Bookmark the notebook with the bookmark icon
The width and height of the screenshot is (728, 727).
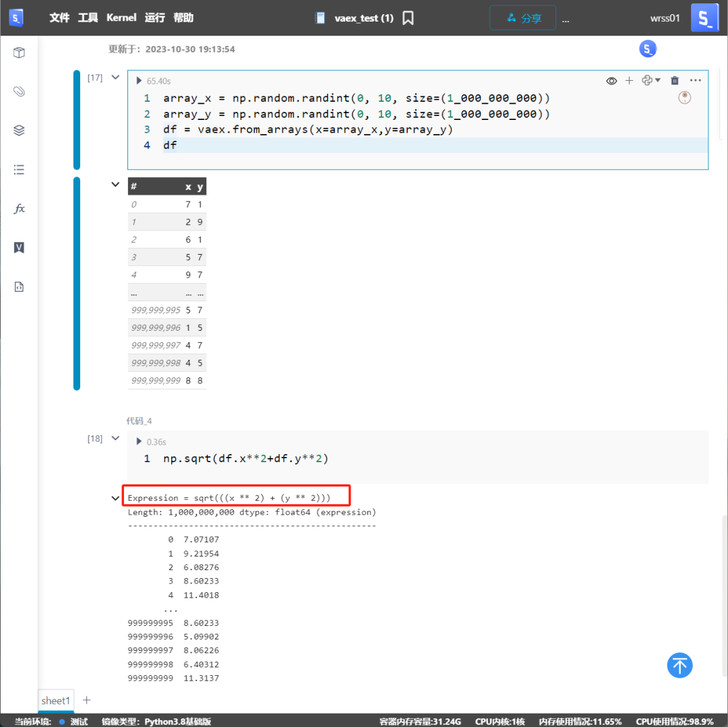408,18
